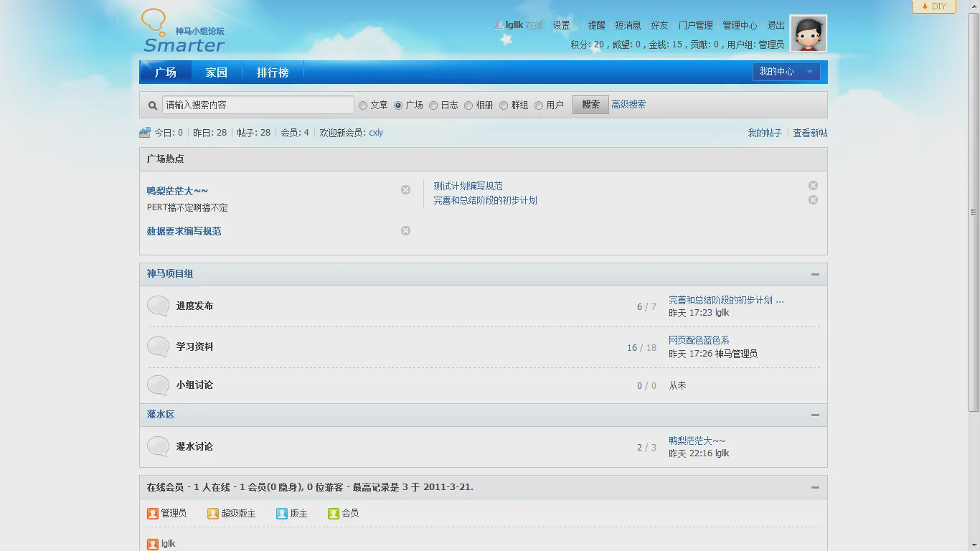980x551 pixels.
Task: Remove the 鸭梨茫茫大~~ hotspot with its X icon
Action: pyautogui.click(x=405, y=190)
